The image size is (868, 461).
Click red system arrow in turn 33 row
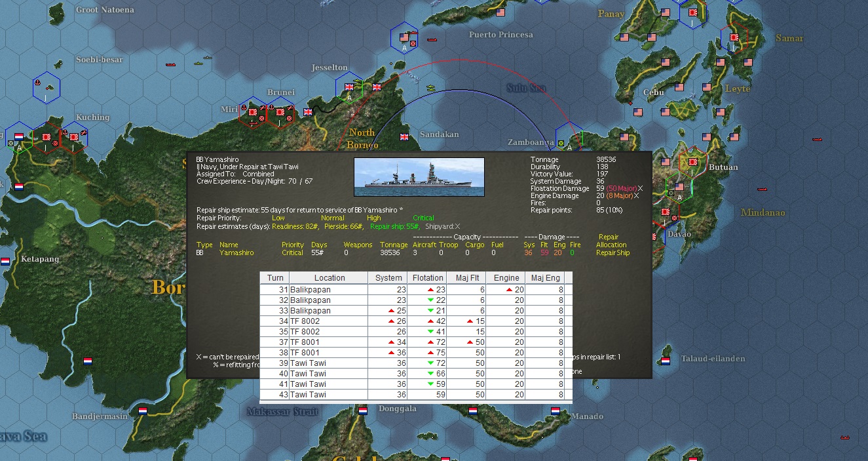click(391, 310)
